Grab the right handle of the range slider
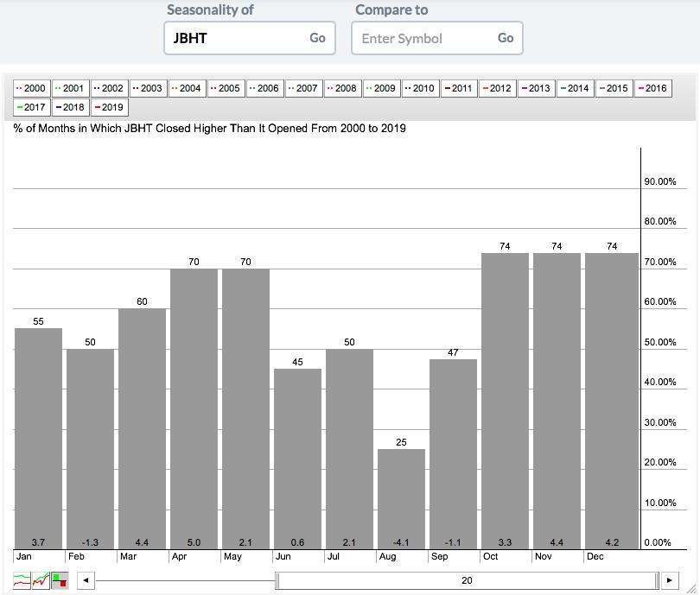The image size is (700, 595). coord(657,580)
